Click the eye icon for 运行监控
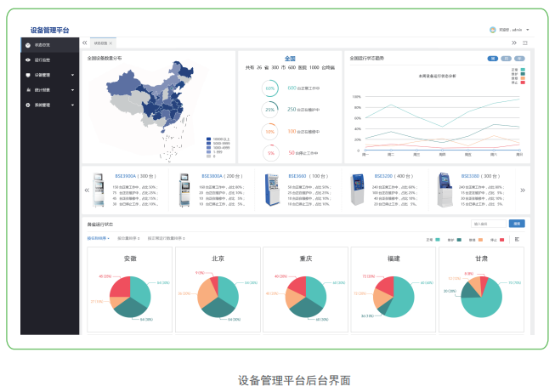Viewport: 555px width, 392px height. 27,60
